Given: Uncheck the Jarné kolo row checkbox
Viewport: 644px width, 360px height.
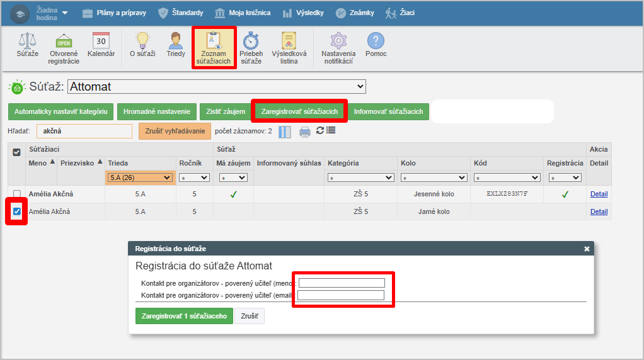Looking at the screenshot, I should tap(17, 211).
